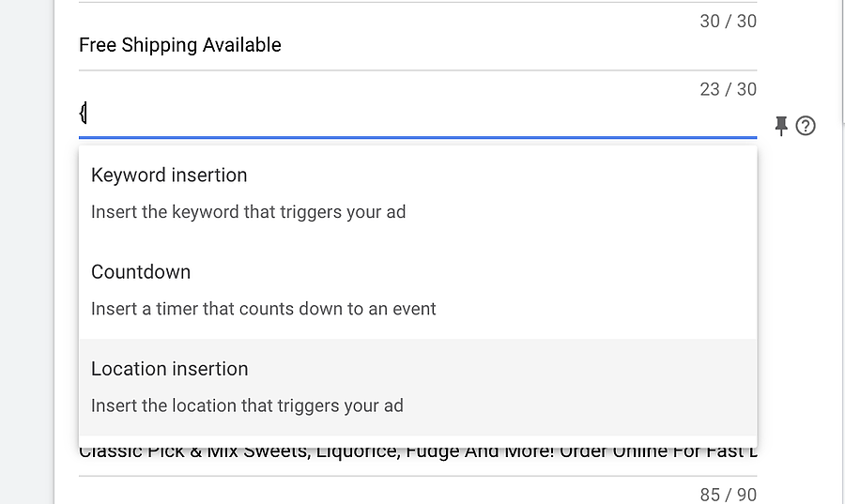Viewport: 845px width, 504px height.
Task: Click the Keyword insertion title text
Action: coord(169,175)
